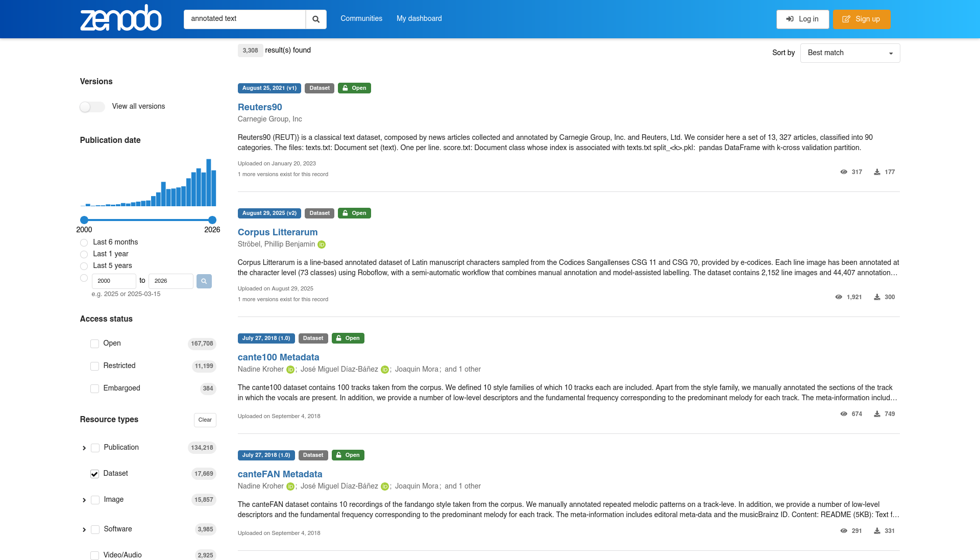Image resolution: width=980 pixels, height=560 pixels.
Task: Open the Sort by Best match dropdown
Action: (x=850, y=53)
